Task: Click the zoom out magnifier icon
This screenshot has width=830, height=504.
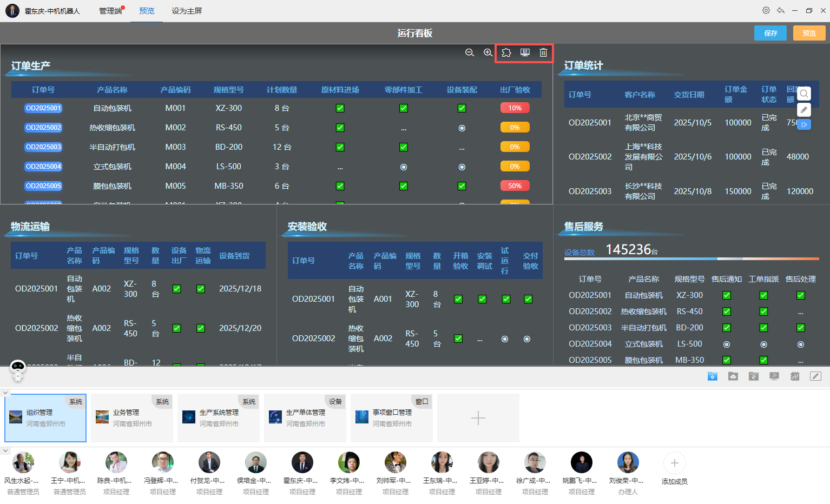Action: (470, 52)
